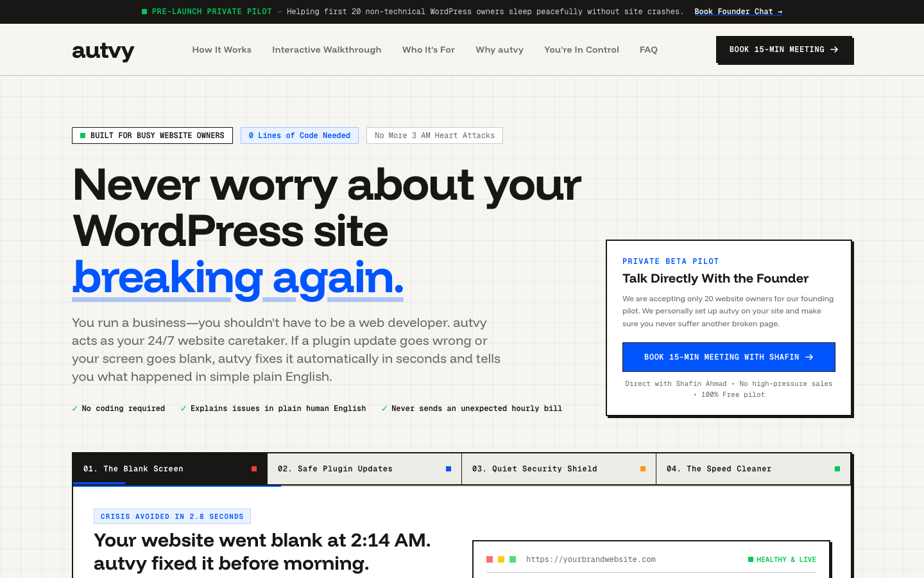Click the Healthy & Live status indicator
Image resolution: width=924 pixels, height=578 pixels.
tap(782, 559)
